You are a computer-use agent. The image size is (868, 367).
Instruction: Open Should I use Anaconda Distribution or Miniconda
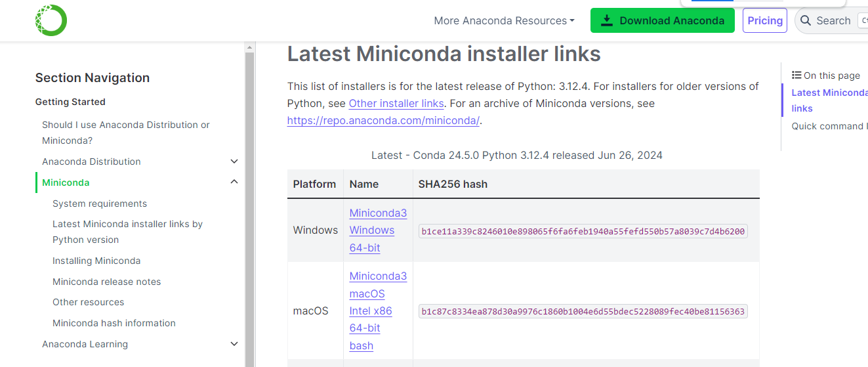[x=126, y=133]
